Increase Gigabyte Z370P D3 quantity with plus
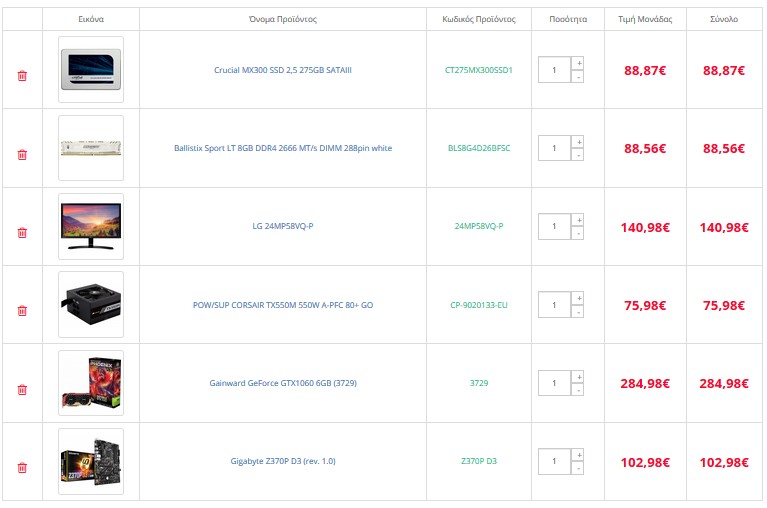Screen dimensions: 767x508 pyautogui.click(x=578, y=455)
